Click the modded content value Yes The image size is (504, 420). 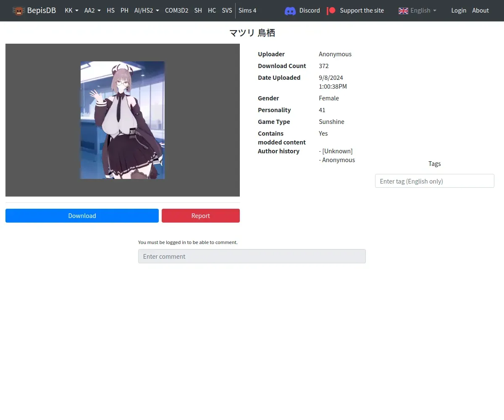323,134
